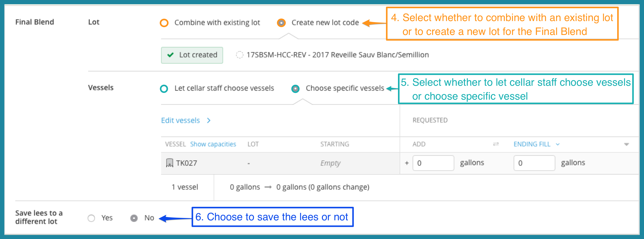
Task: Open the Edit vessels link
Action: coord(180,120)
